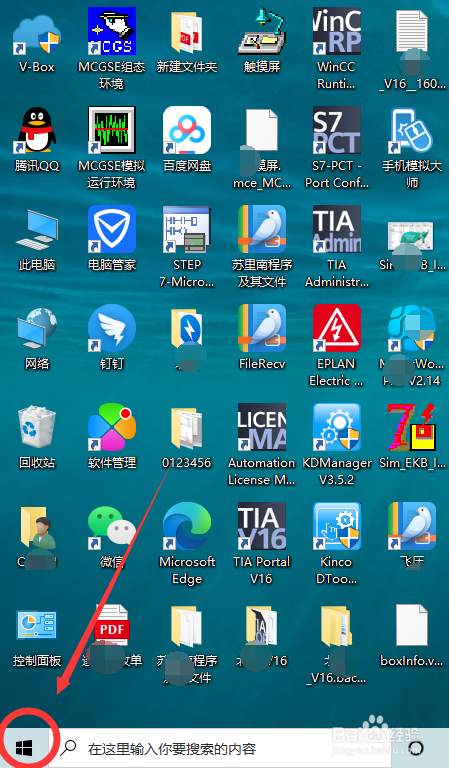The width and height of the screenshot is (449, 768).
Task: Launch Kinco DTools shortcut
Action: (337, 526)
